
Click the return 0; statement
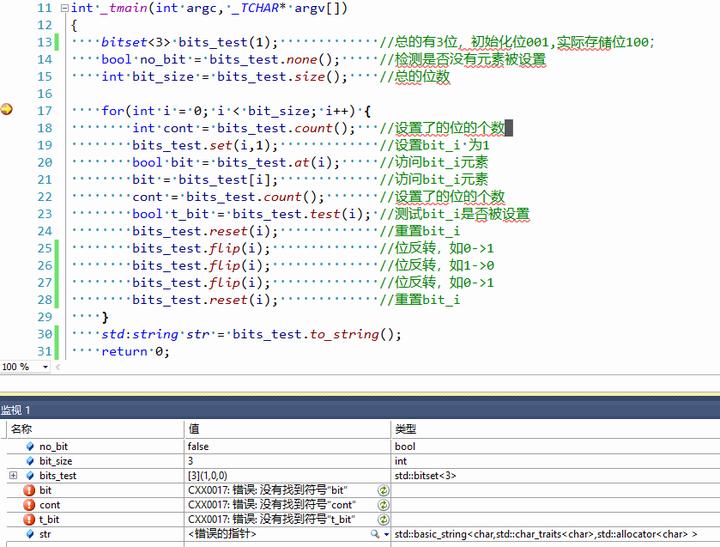pyautogui.click(x=135, y=352)
